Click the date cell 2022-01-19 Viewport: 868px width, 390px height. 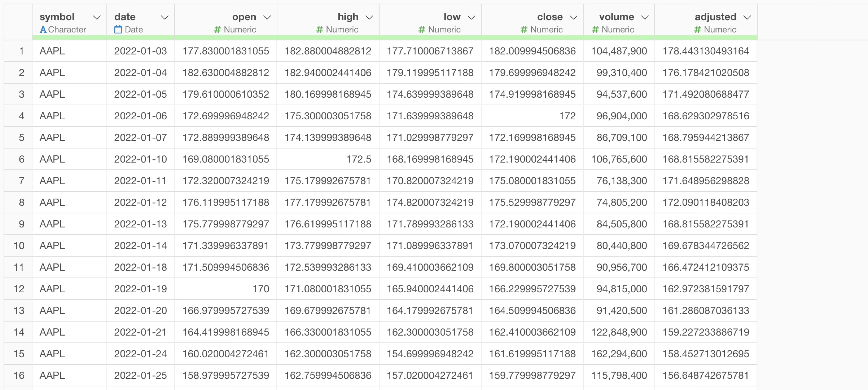coord(140,289)
